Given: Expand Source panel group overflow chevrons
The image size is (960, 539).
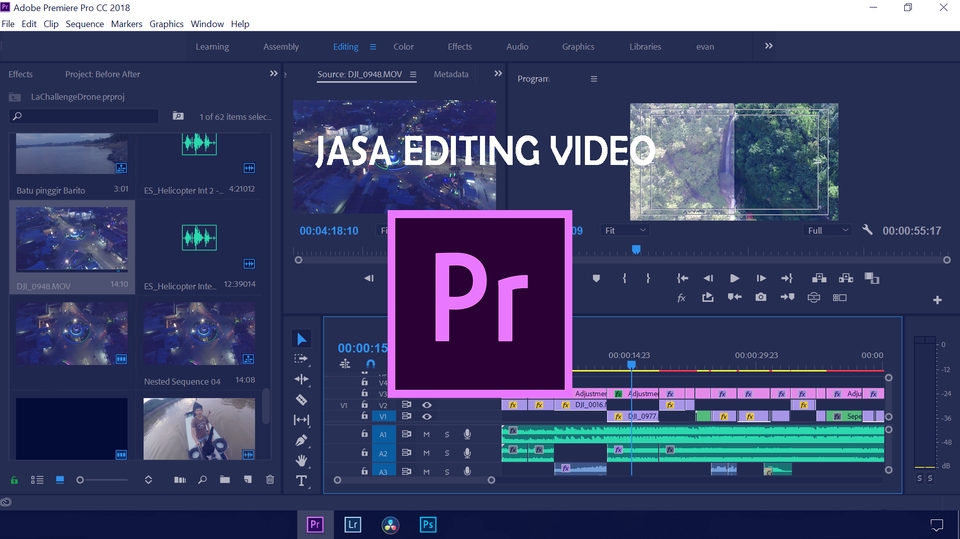Looking at the screenshot, I should [x=498, y=74].
